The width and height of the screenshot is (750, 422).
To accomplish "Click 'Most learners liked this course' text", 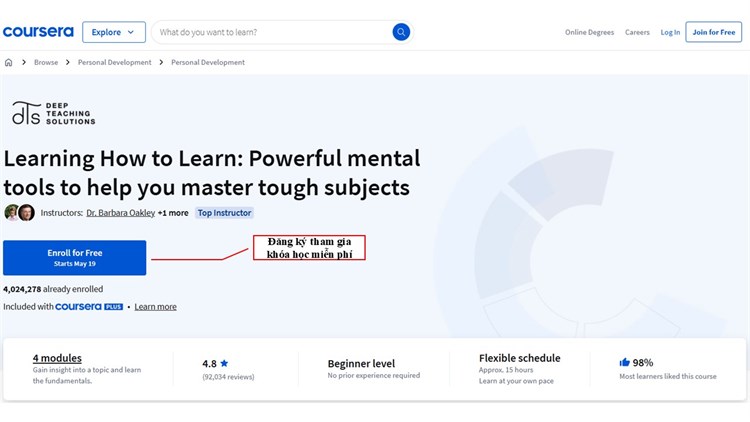I will coord(668,377).
